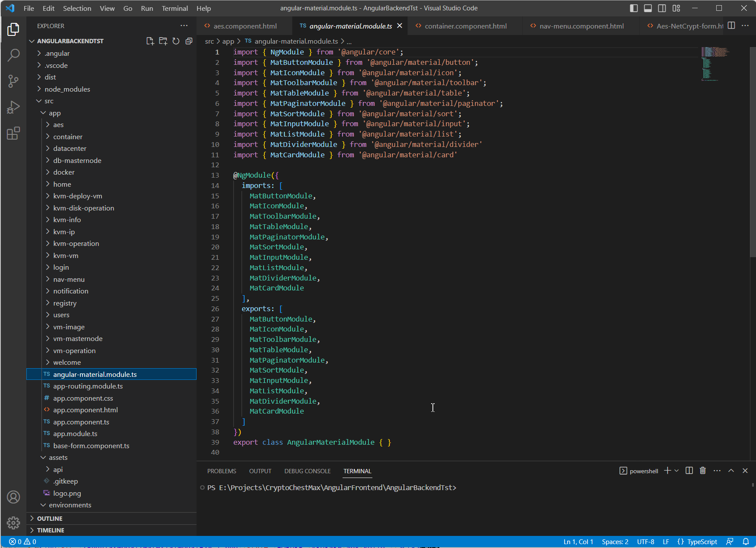Screen dimensions: 756x548
Task: Open the terminal launch profile dropdown arrow
Action: [x=677, y=471]
